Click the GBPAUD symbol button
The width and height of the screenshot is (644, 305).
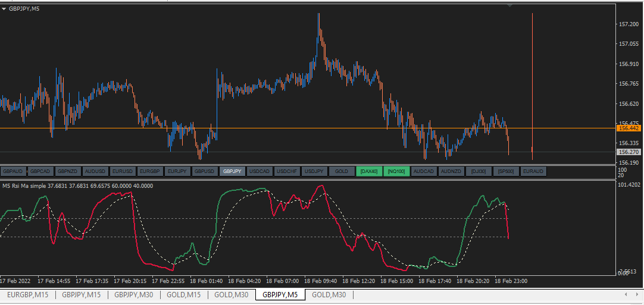pos(14,171)
